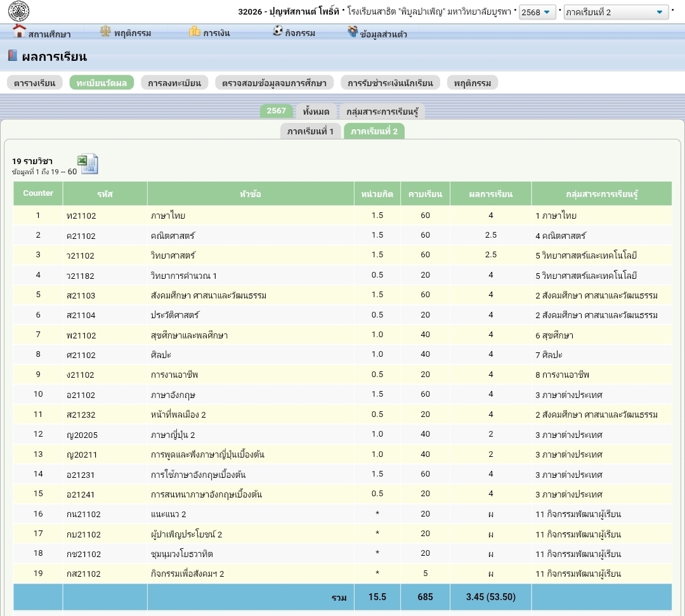Click the scales icon beside พฤติกรรม
685x616 pixels.
click(x=105, y=31)
